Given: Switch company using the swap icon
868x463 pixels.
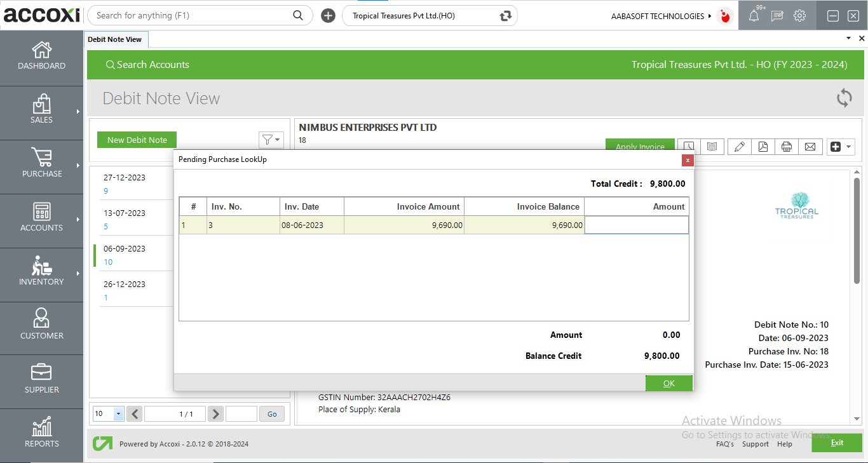Looking at the screenshot, I should [504, 15].
